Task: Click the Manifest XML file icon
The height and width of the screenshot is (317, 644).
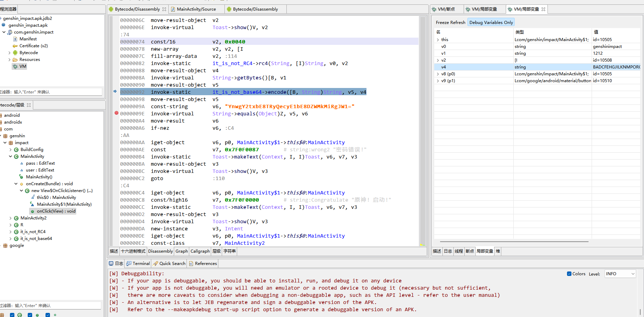Action: tap(15, 39)
